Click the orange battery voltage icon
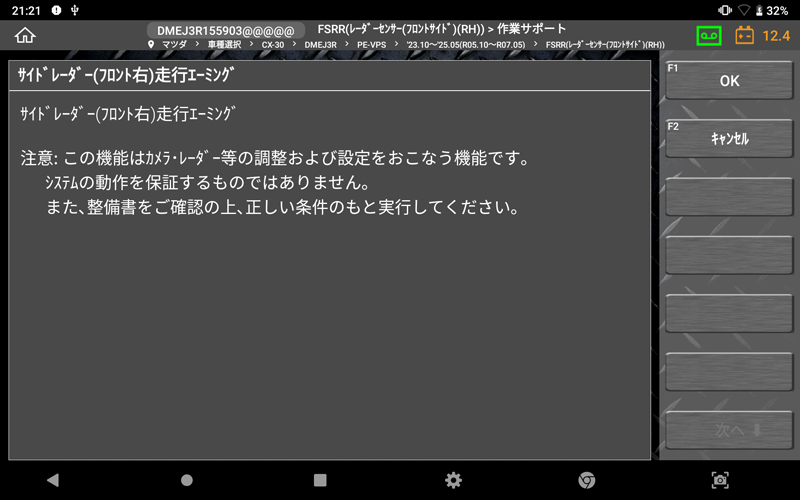This screenshot has height=500, width=800. (x=745, y=36)
